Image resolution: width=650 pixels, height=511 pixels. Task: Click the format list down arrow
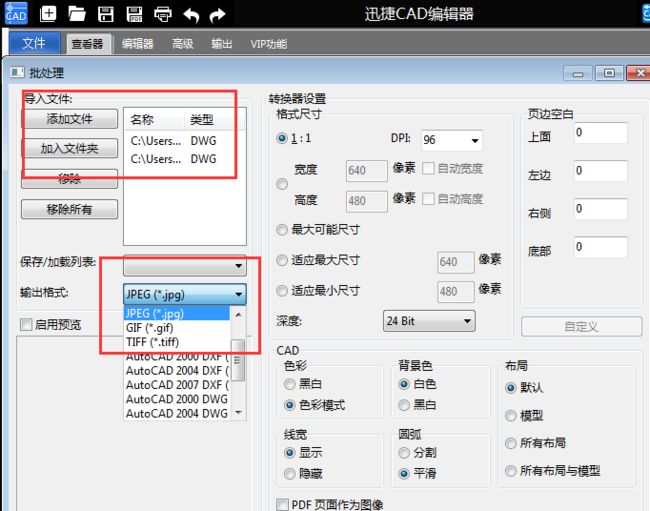coord(238,413)
